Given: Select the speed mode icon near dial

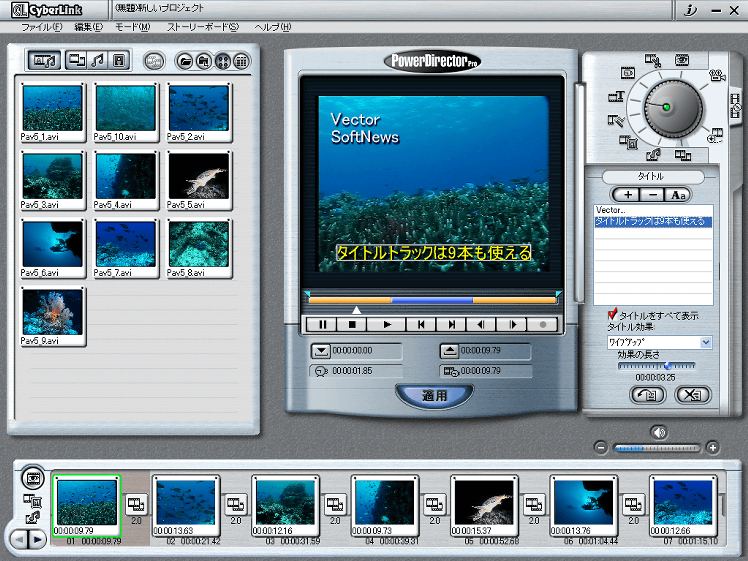Looking at the screenshot, I should click(x=628, y=73).
